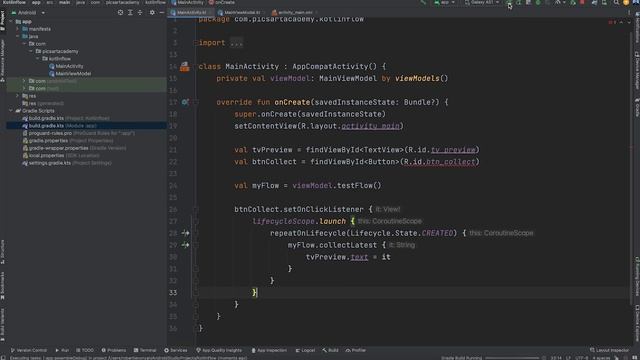Open the App Inspection tool window
Screen dimensions: 640x360
(x=269, y=350)
